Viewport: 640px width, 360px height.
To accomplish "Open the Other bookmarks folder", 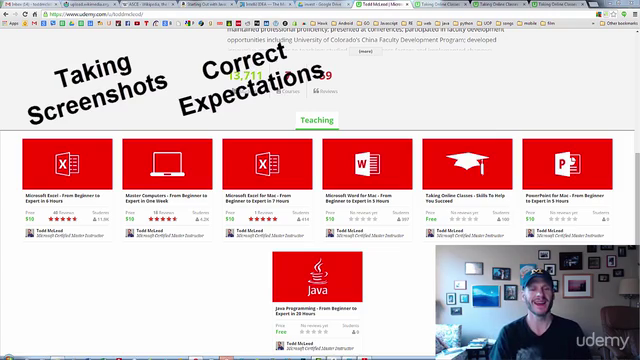I will click(618, 23).
